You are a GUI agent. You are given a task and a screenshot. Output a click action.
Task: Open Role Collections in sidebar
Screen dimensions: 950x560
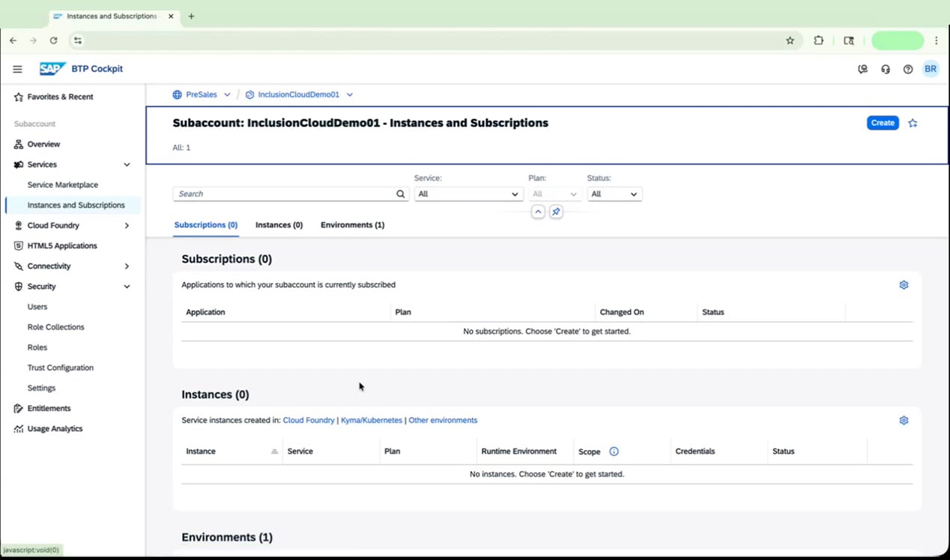[56, 327]
